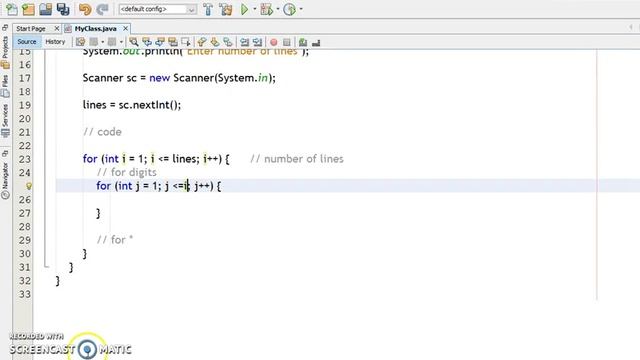Click the Profile Project icon
Image resolution: width=640 pixels, height=360 pixels.
[x=289, y=9]
